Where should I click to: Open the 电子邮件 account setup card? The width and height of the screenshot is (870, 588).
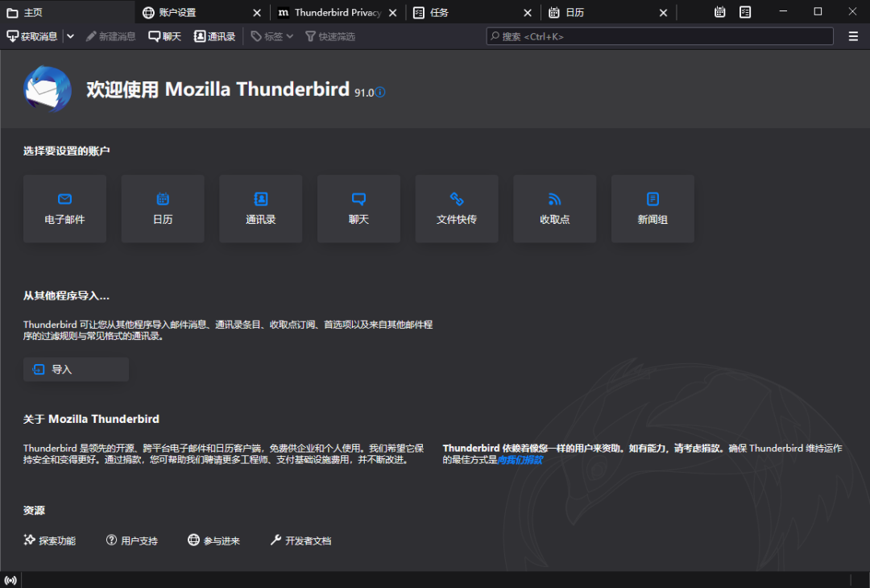click(65, 209)
